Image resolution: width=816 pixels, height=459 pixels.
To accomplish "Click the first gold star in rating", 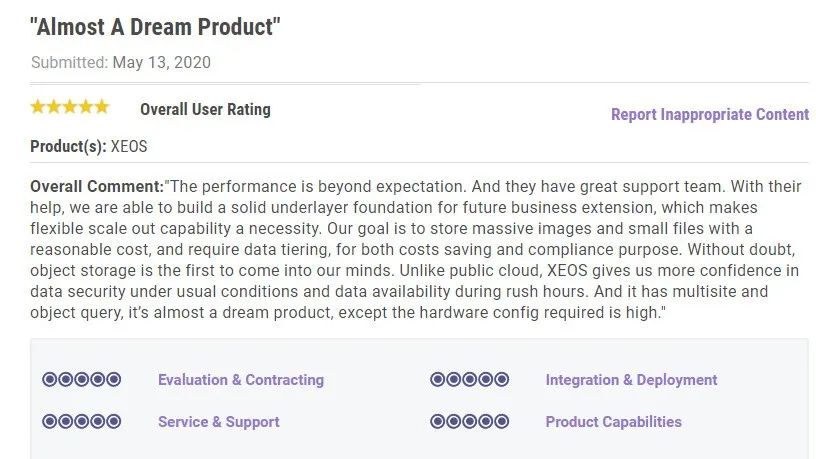I will click(38, 107).
